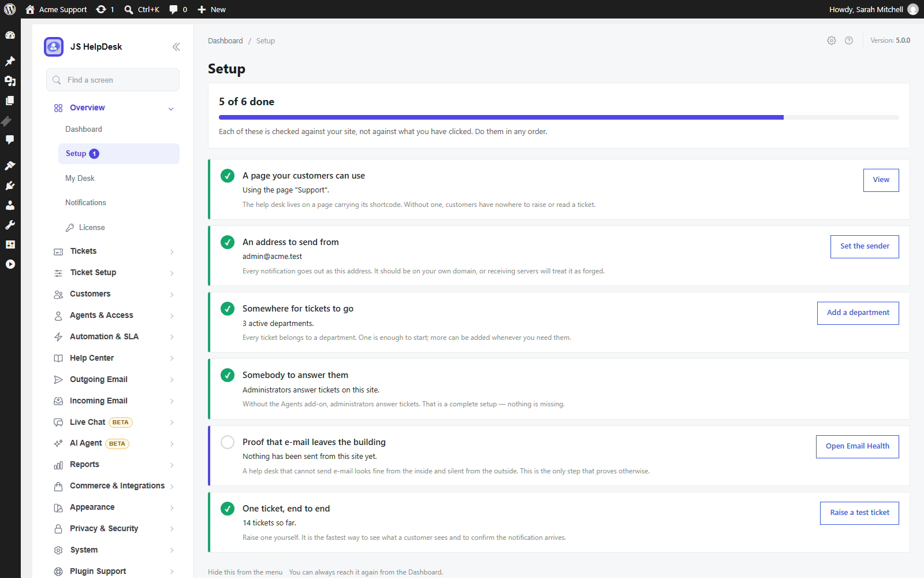Click green check for One ticket step
The image size is (924, 578).
coord(228,509)
